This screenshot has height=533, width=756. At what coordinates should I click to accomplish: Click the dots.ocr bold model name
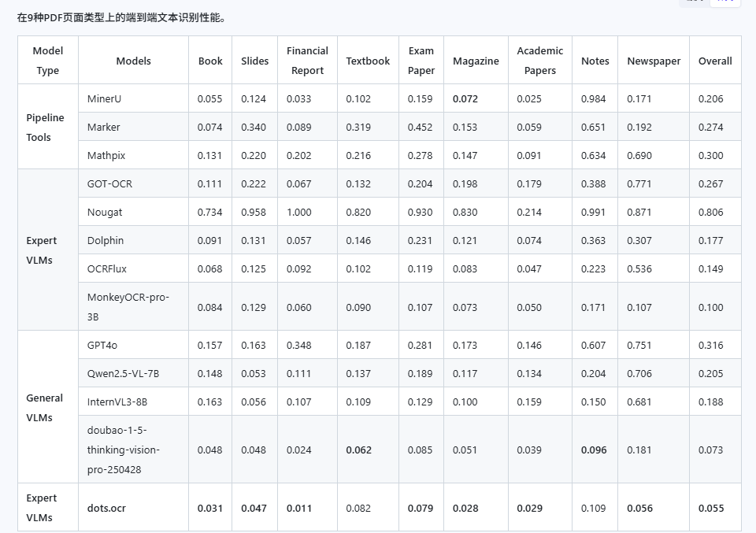click(x=105, y=508)
